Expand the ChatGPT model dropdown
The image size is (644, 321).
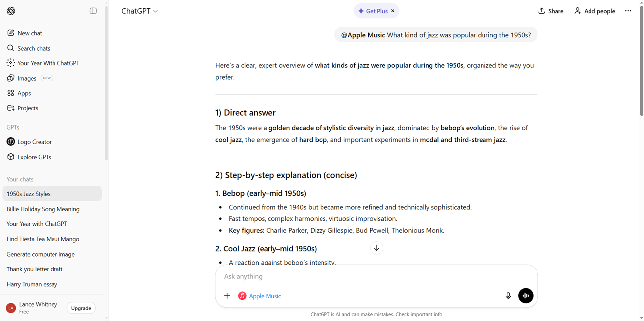click(140, 11)
